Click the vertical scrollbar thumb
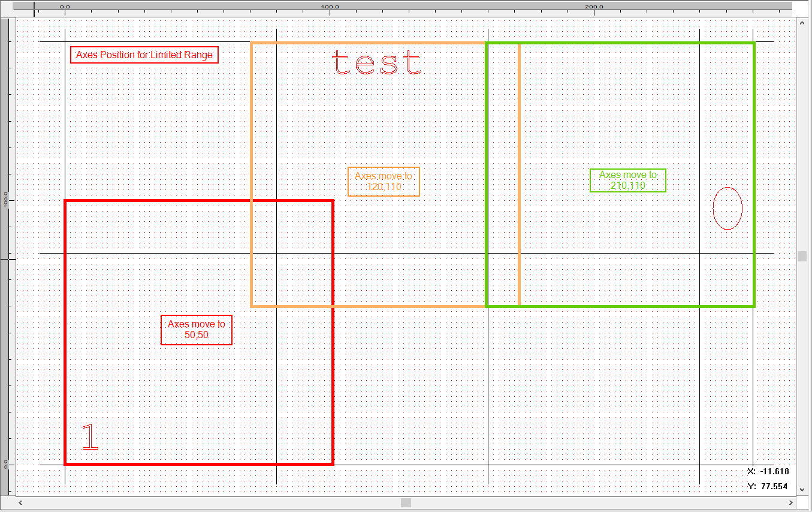 coord(802,256)
